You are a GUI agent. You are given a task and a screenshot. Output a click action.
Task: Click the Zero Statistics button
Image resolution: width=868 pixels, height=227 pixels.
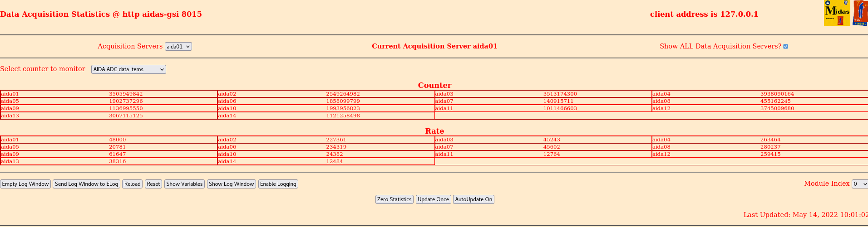(395, 199)
